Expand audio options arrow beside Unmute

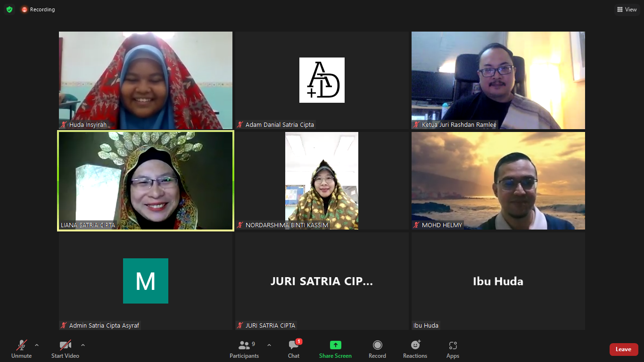[37, 345]
